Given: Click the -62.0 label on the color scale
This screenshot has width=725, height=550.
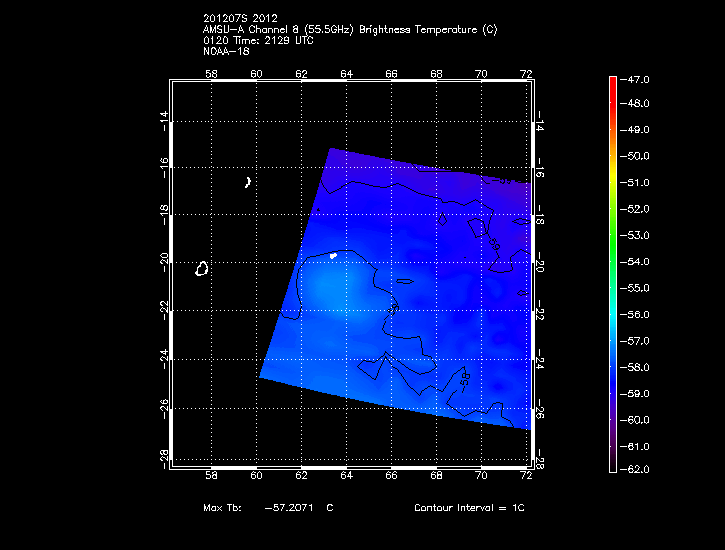Looking at the screenshot, I should tap(638, 469).
